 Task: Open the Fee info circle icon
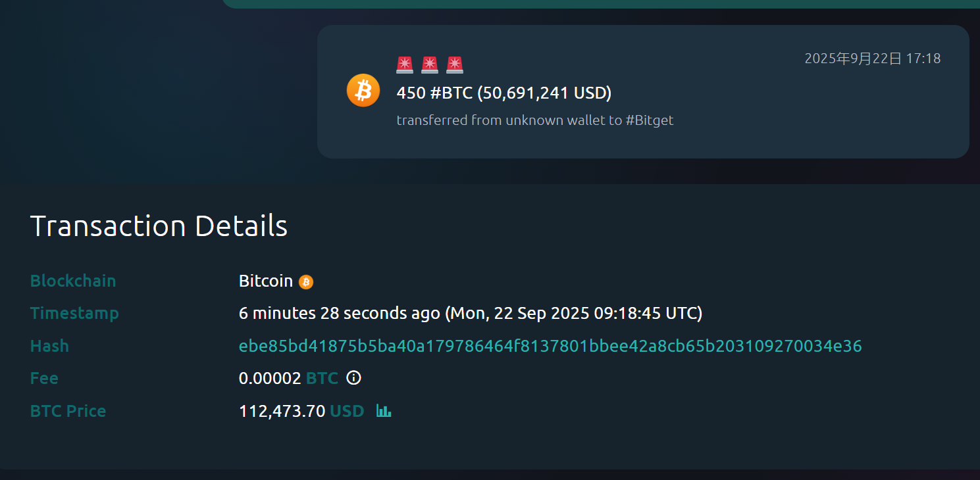point(353,378)
